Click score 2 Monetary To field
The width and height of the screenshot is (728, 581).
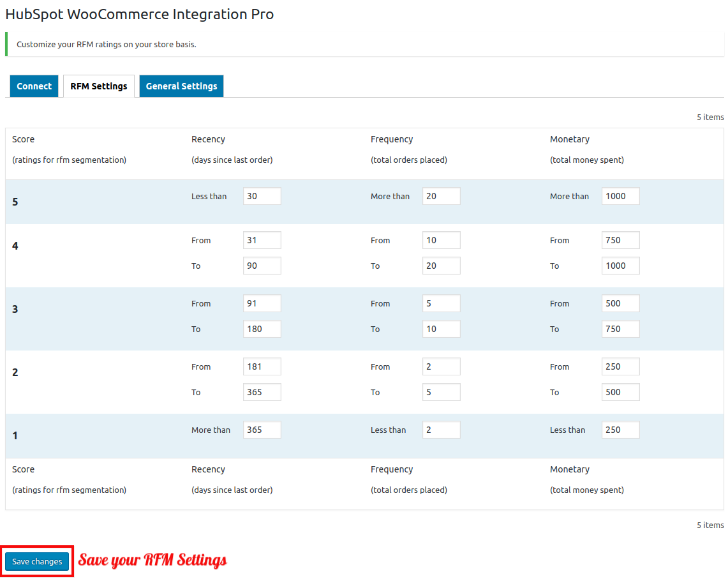pyautogui.click(x=620, y=392)
